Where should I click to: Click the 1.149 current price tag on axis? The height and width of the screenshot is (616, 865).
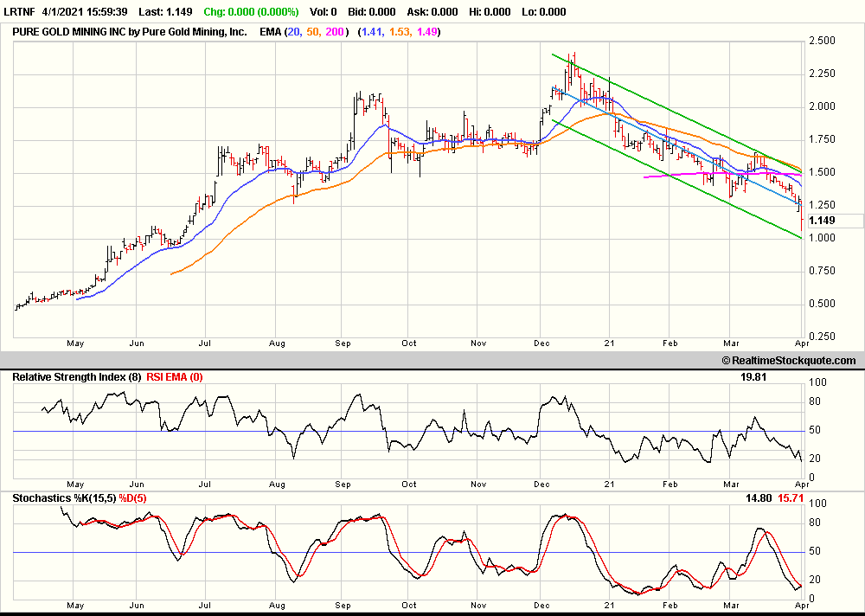coord(822,221)
